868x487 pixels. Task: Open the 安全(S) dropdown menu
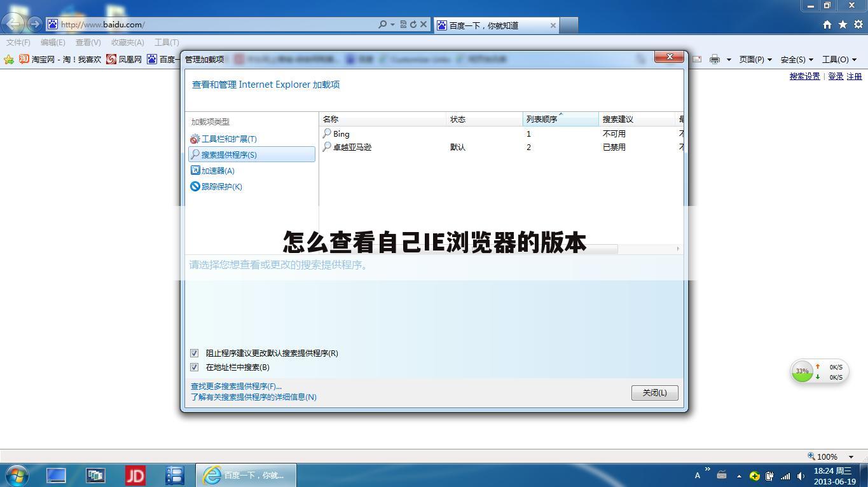tap(797, 59)
